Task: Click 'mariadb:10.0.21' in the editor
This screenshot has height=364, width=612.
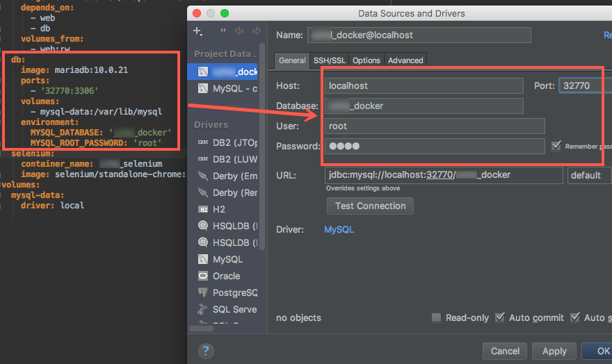Action: 91,70
